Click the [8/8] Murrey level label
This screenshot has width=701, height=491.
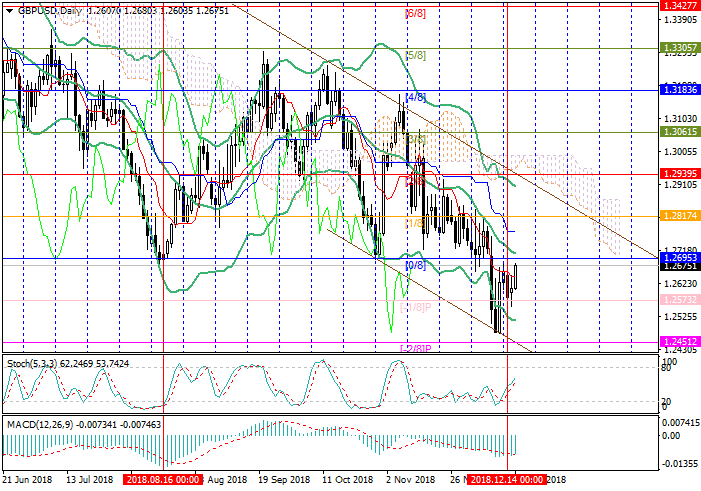(415, 15)
